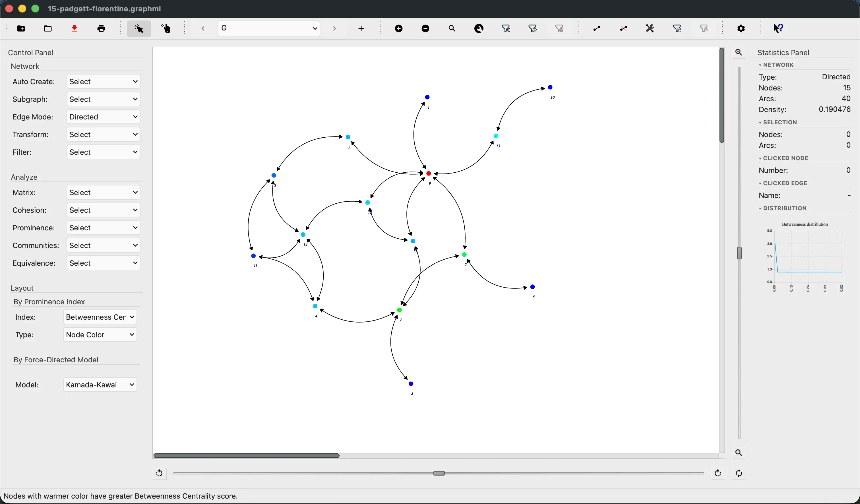The width and height of the screenshot is (860, 504).
Task: Open the Communities dropdown
Action: coord(104,245)
